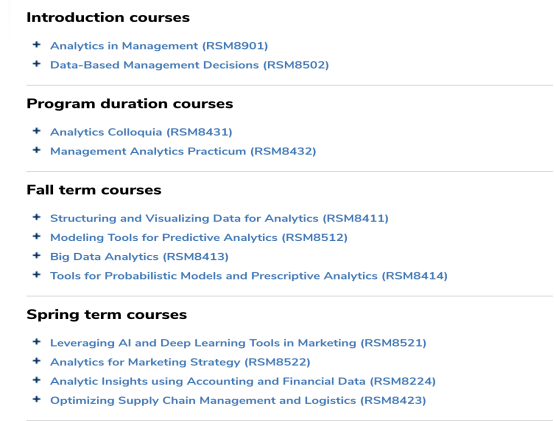Open Optimizing Supply Chain Management (RSM8423) link
This screenshot has width=554, height=421.
238,401
